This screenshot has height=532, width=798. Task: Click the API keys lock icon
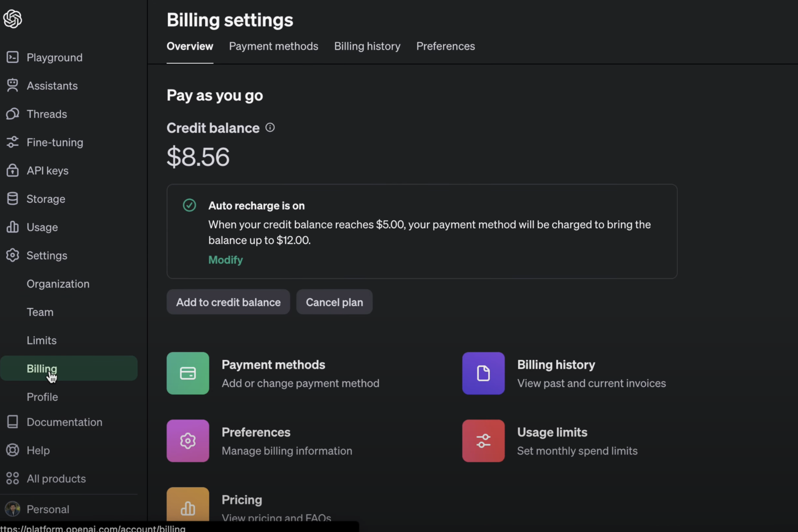[13, 170]
